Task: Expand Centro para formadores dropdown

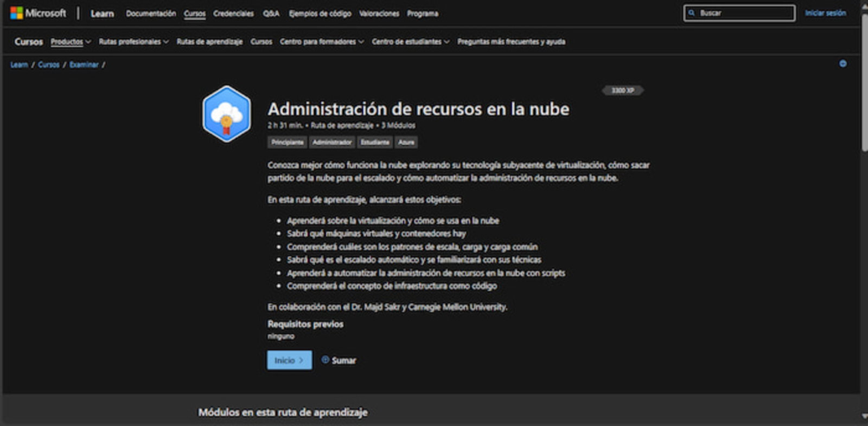Action: (x=322, y=42)
